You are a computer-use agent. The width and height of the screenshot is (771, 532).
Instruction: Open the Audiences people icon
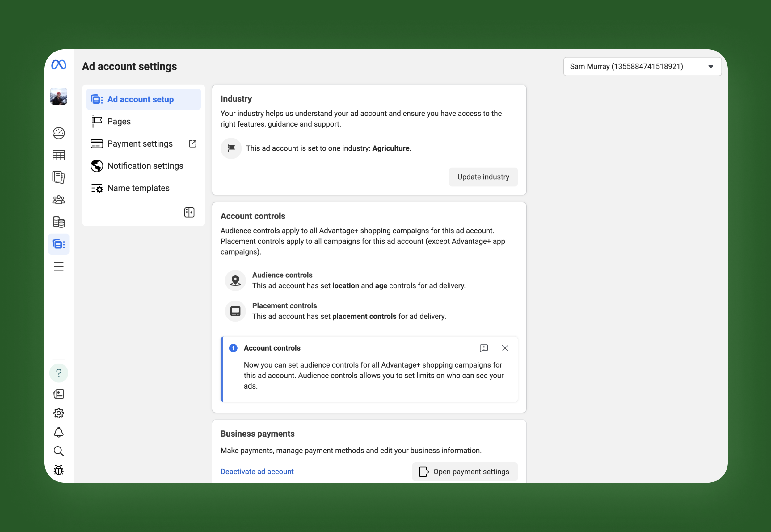click(x=59, y=200)
